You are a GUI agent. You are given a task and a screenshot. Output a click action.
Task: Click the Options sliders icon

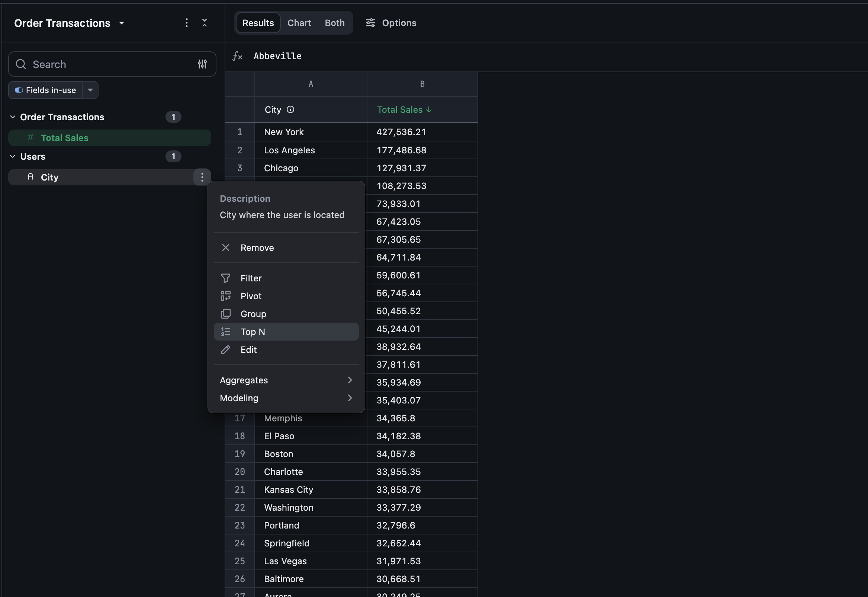click(370, 23)
